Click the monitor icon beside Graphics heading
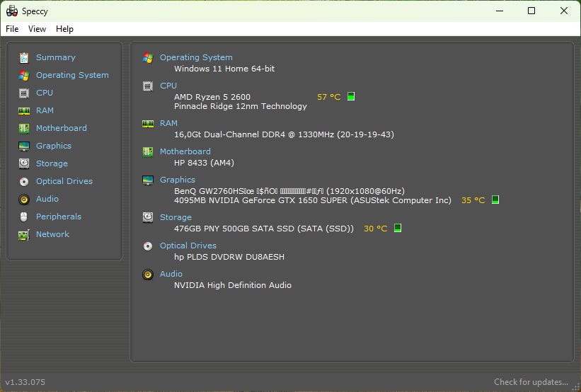Viewport: 581px width, 392px height. (148, 180)
